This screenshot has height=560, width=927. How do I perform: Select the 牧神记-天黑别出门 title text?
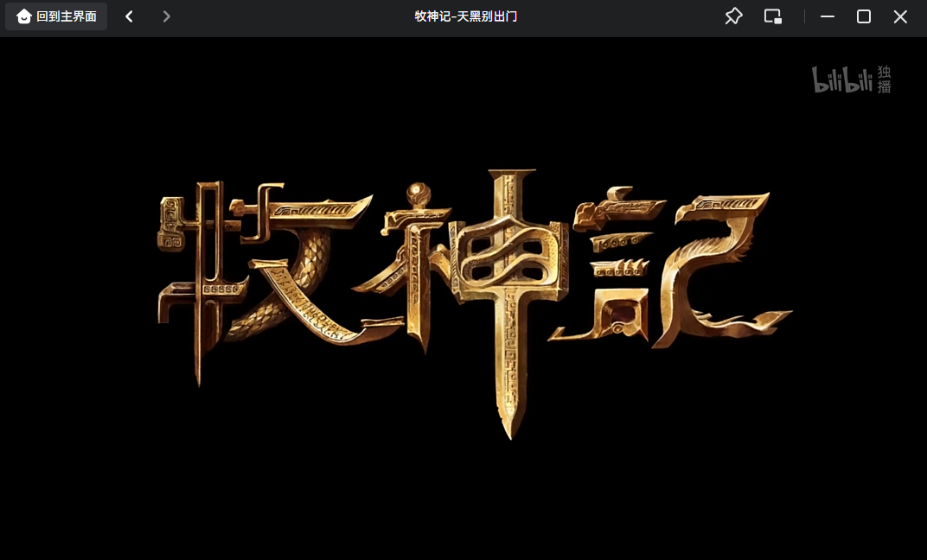pos(466,16)
